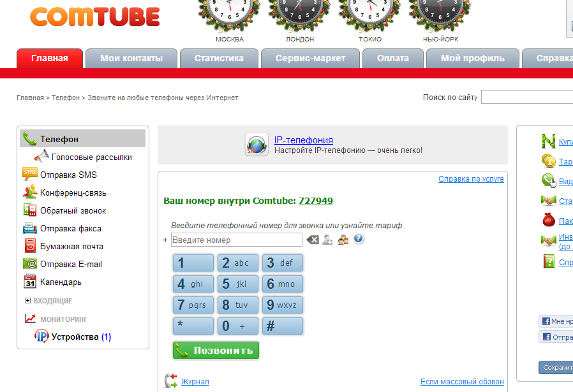Tap dial pad key 5 jkl
Screen dimensions: 573x392
click(238, 284)
